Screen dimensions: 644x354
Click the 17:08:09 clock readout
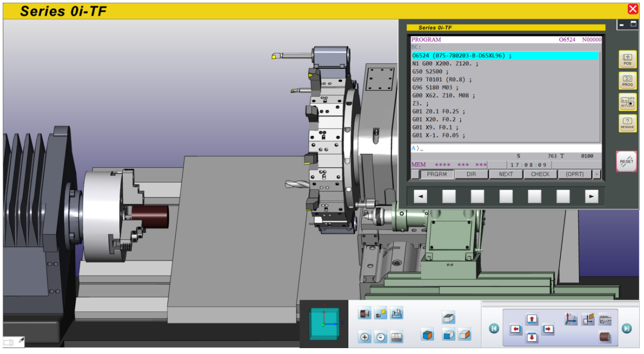point(528,165)
